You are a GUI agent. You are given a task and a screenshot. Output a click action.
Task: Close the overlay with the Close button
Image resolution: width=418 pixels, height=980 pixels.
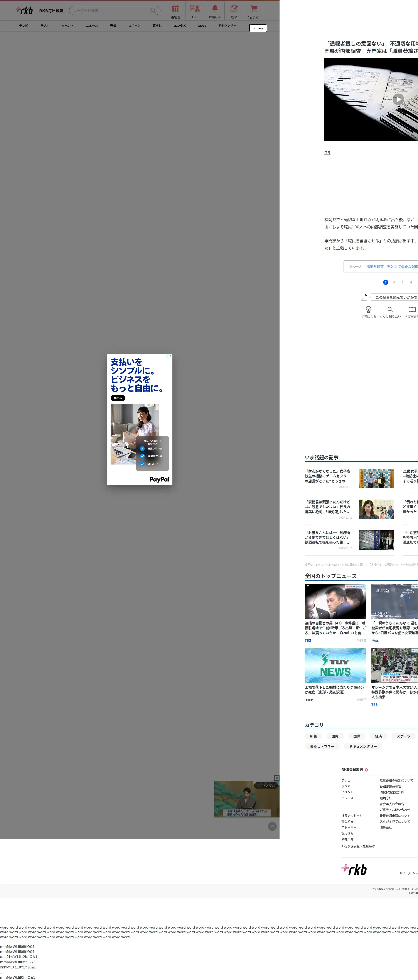pos(258,29)
